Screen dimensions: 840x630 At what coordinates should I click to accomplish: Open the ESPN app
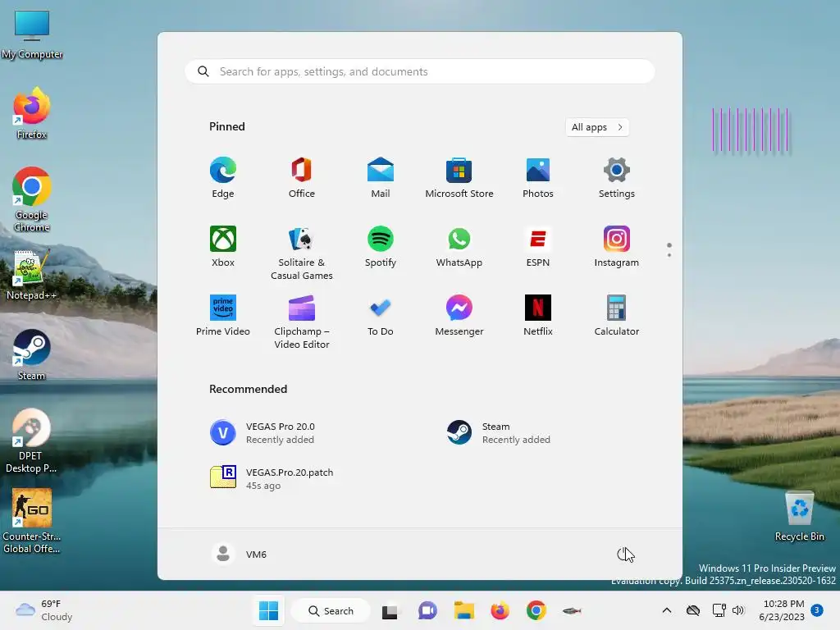pos(538,247)
